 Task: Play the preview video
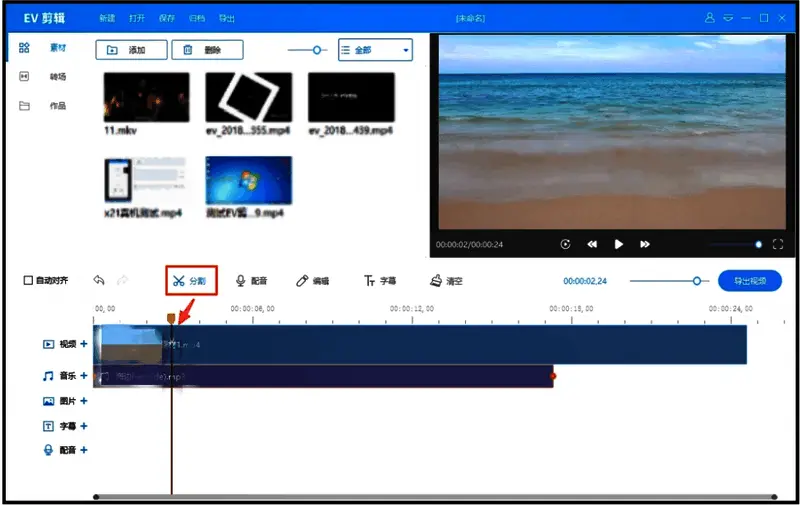pyautogui.click(x=618, y=244)
